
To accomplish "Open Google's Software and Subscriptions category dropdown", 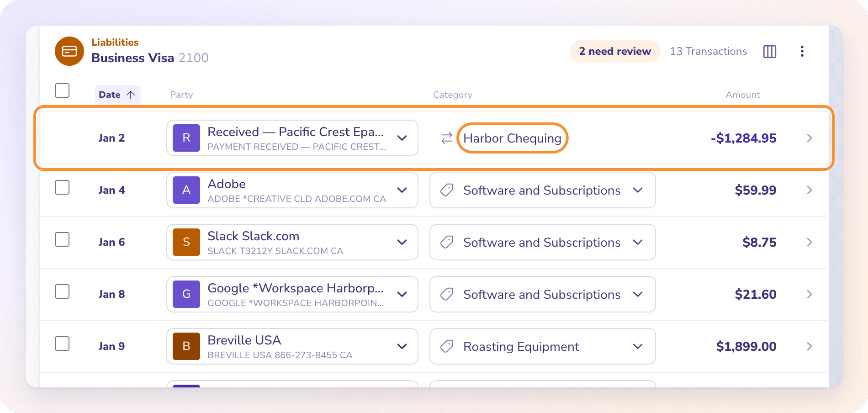I will [x=543, y=294].
